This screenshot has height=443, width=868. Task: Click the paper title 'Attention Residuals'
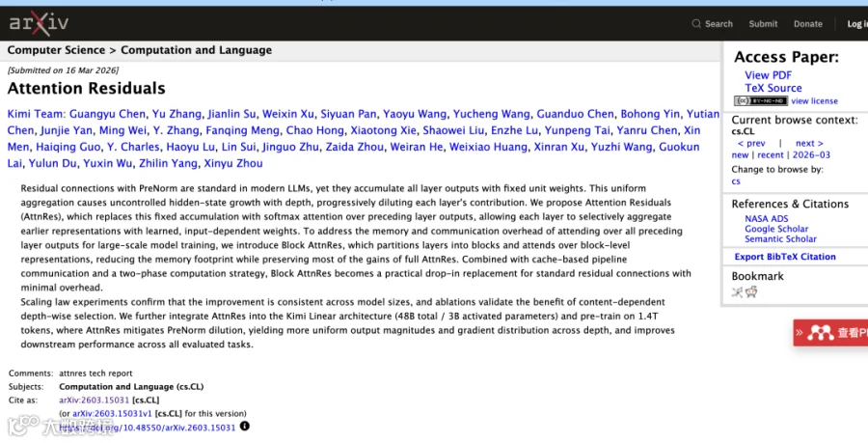(x=87, y=89)
